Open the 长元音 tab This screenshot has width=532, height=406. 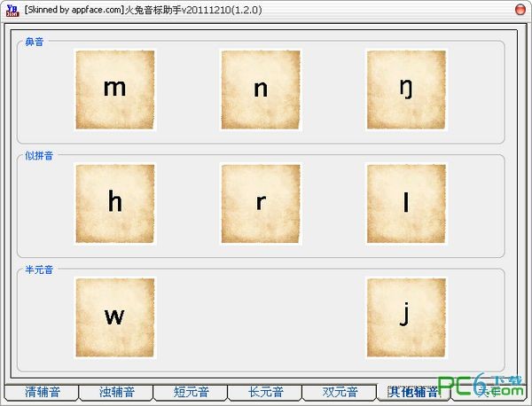tap(264, 393)
